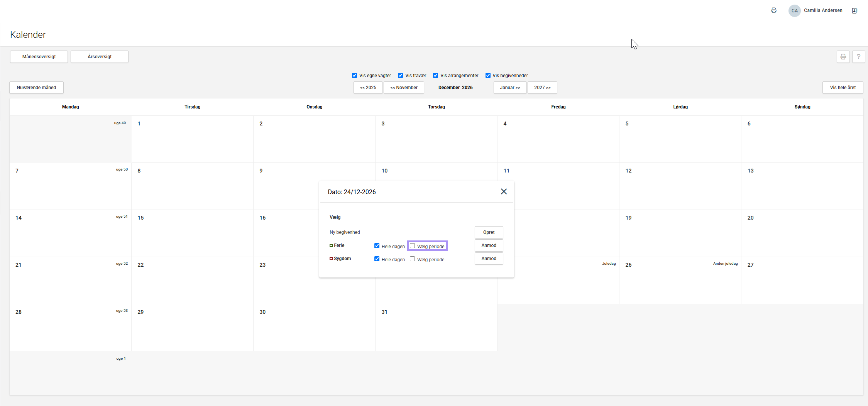Click Opret for Ny begivenhed

click(x=489, y=232)
